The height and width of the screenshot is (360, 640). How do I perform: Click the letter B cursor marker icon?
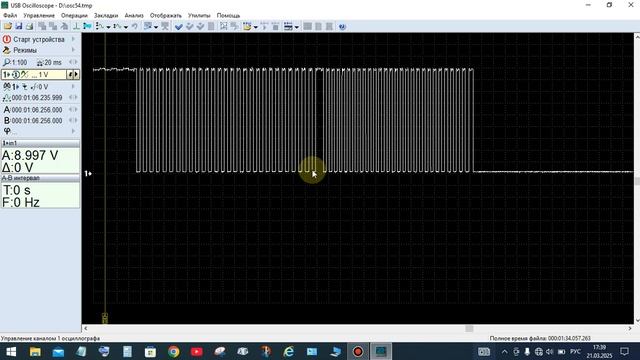7,120
